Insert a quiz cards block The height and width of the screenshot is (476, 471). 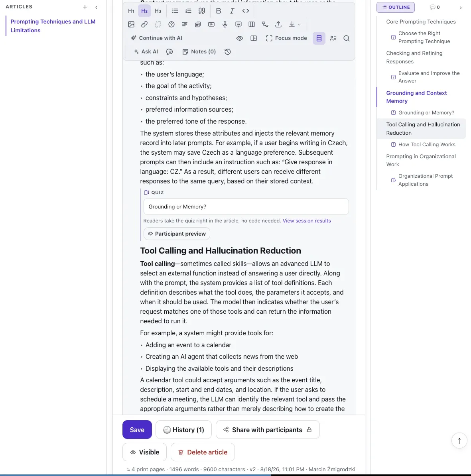click(x=198, y=24)
